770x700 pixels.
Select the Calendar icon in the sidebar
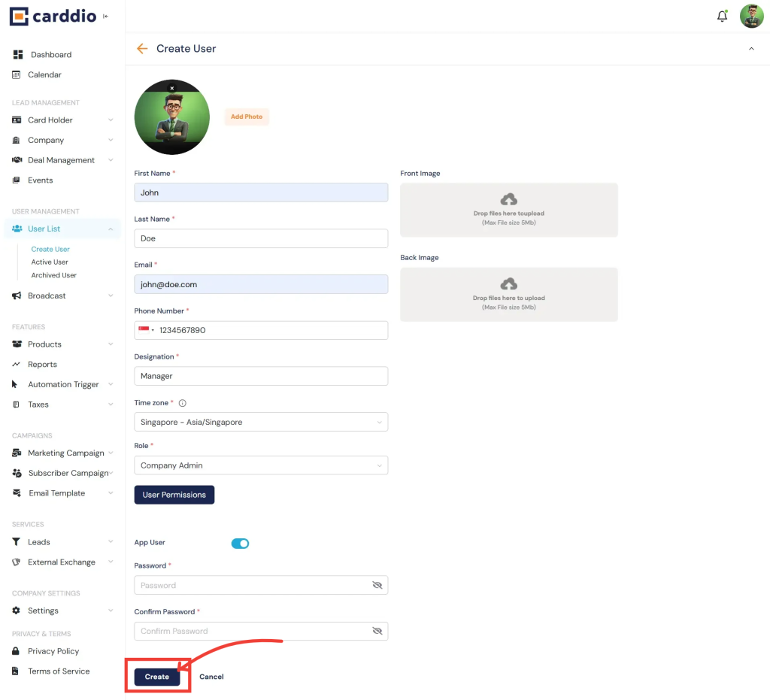(17, 74)
